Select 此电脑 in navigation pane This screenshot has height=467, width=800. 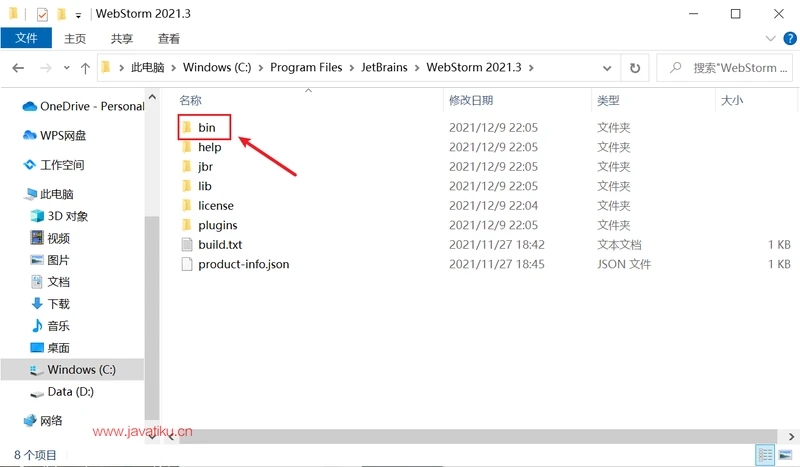point(49,194)
